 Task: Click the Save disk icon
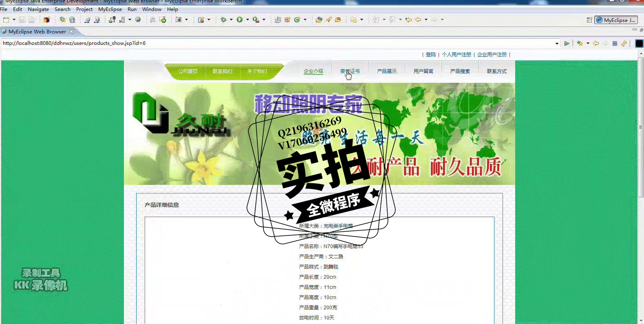point(22,20)
